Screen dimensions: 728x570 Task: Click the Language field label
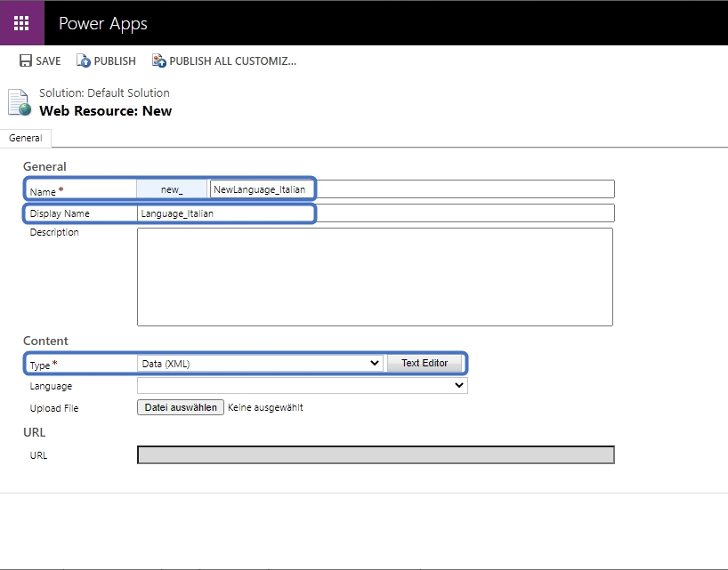pos(51,386)
